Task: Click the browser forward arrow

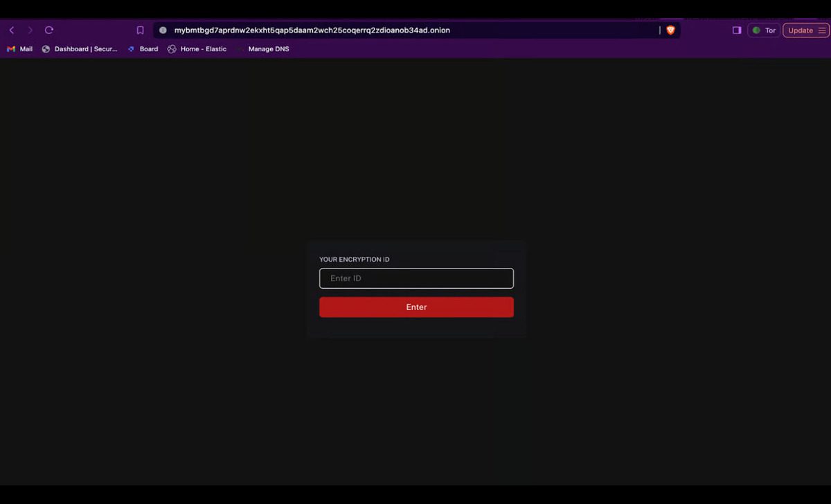Action: (x=30, y=30)
